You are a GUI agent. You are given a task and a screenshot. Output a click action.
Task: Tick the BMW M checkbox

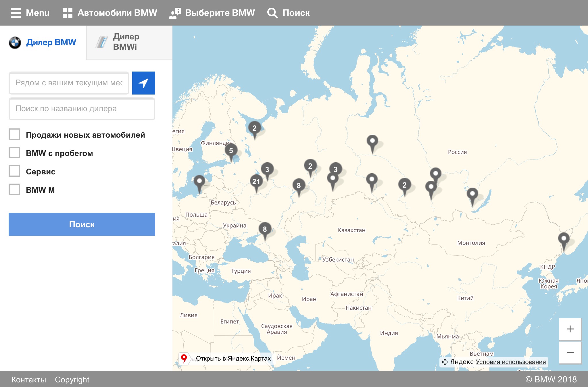14,189
